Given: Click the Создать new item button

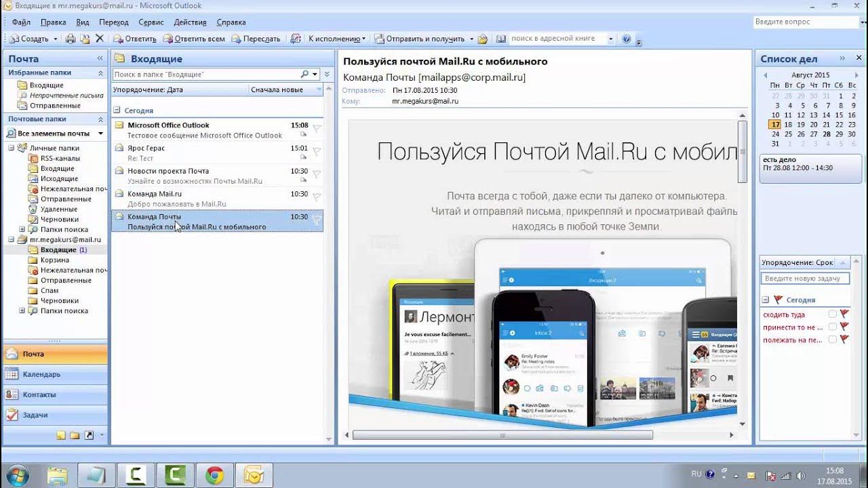Looking at the screenshot, I should tap(28, 39).
